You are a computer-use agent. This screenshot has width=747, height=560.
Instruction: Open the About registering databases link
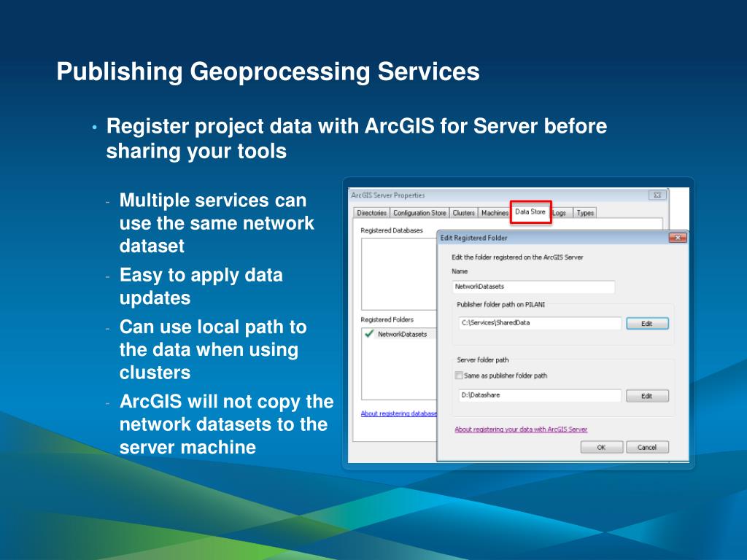[399, 413]
